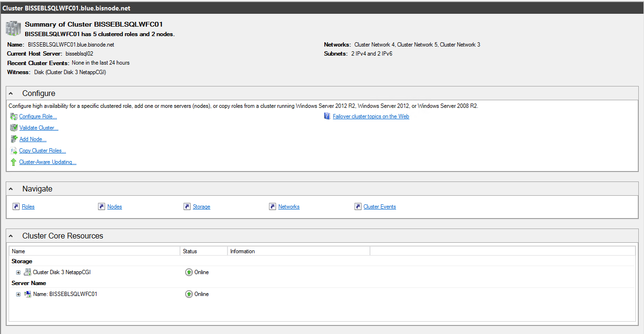Sort by the Information column header
Screen dimensions: 644x334
pyautogui.click(x=299, y=251)
